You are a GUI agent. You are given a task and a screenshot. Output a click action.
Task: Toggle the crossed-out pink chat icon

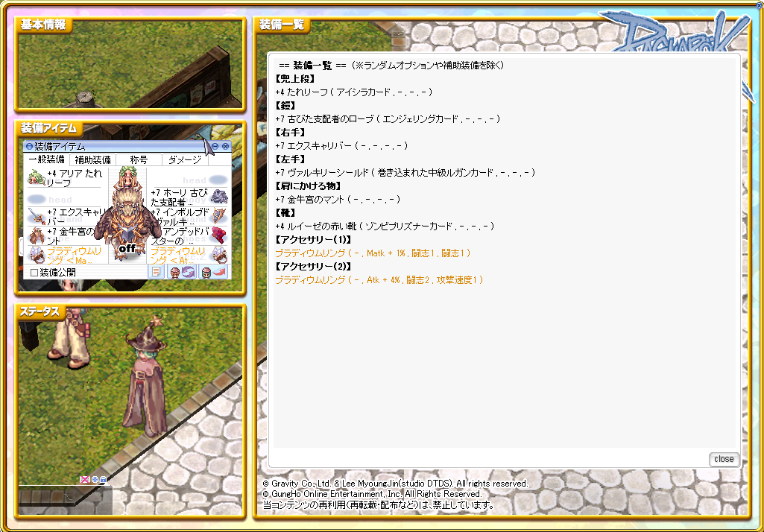coord(84,480)
